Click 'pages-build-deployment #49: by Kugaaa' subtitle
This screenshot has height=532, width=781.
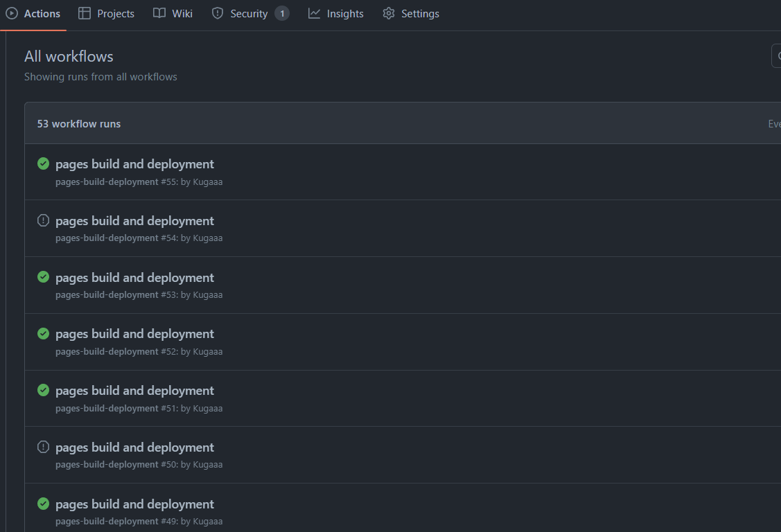139,521
